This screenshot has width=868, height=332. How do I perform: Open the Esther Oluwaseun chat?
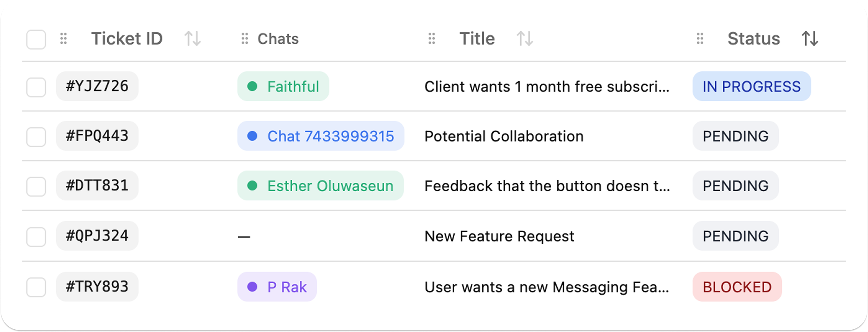320,186
